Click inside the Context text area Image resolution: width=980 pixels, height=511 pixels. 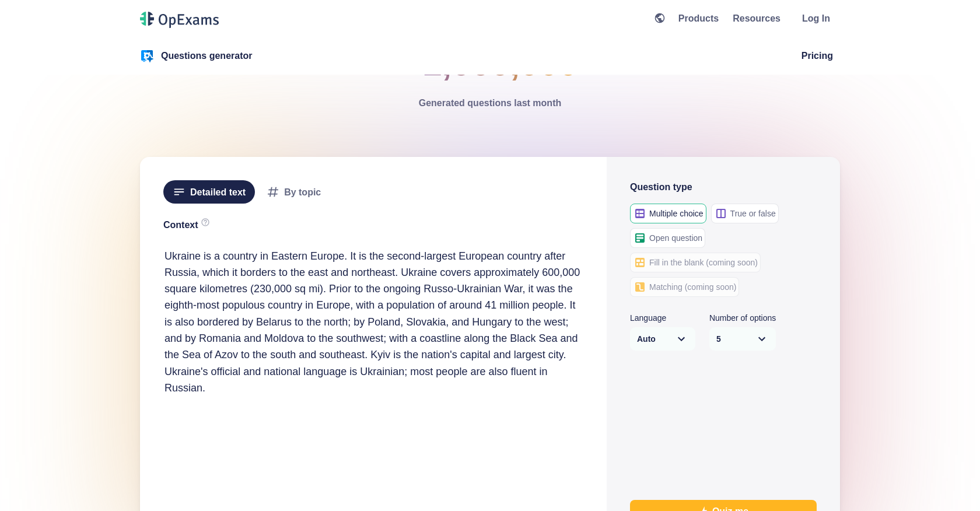coord(372,321)
